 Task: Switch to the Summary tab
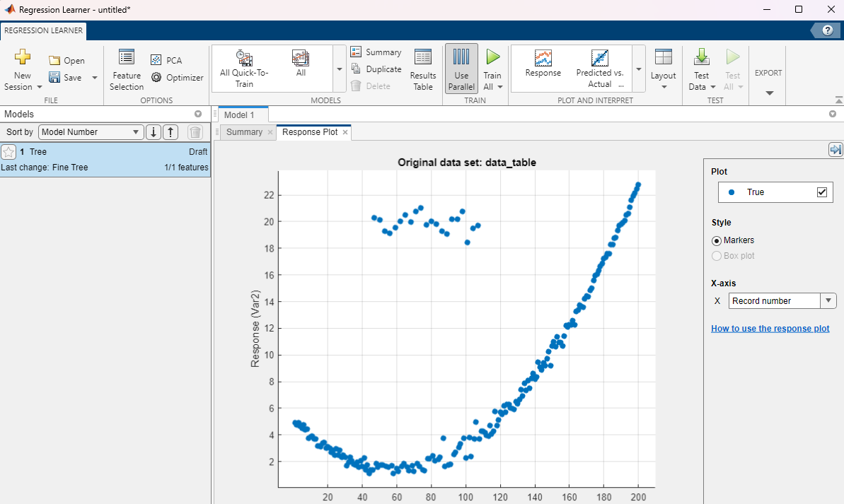pos(244,132)
